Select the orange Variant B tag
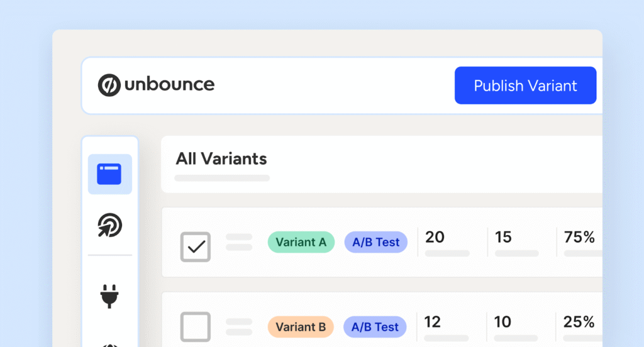The image size is (644, 347). 301,327
